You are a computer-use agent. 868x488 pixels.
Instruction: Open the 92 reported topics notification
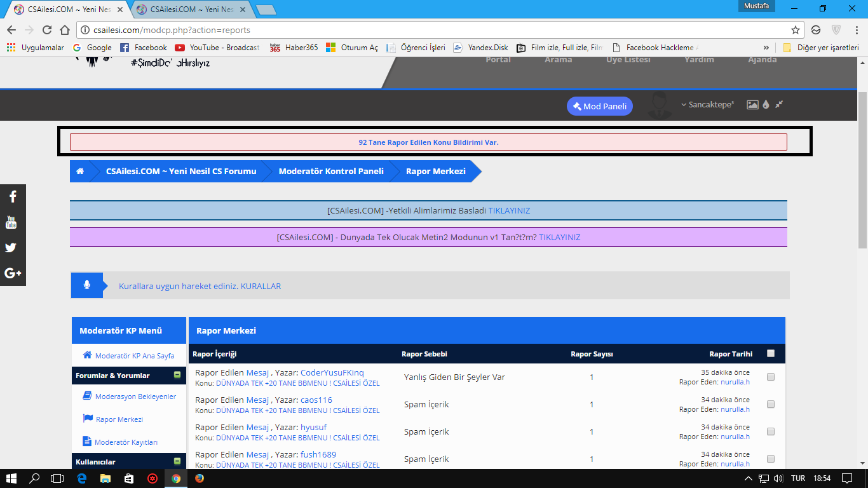pos(428,142)
